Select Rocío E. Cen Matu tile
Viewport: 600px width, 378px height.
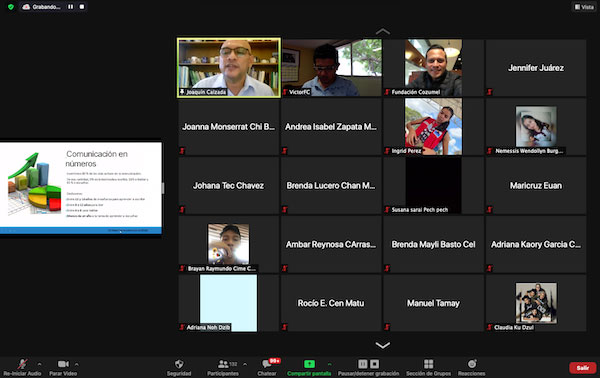tap(331, 303)
